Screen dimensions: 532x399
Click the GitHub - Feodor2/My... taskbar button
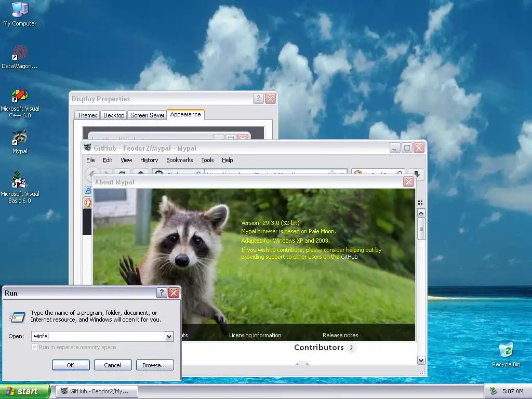(97, 391)
